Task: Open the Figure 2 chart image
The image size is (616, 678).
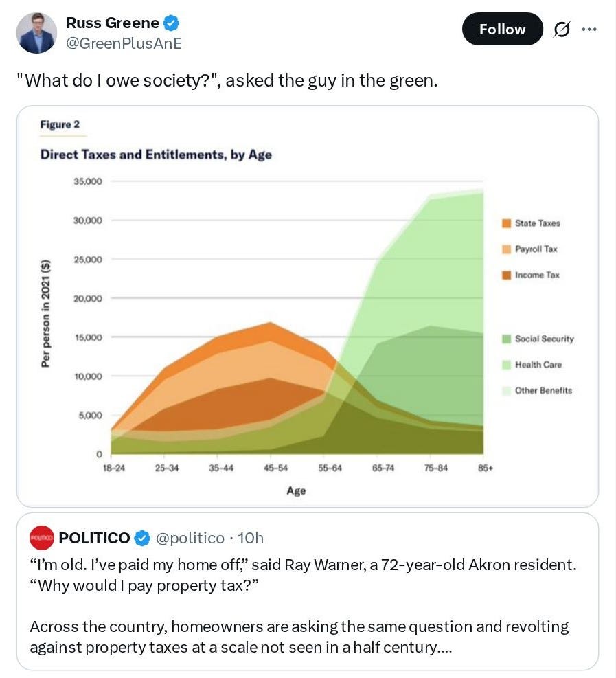Action: click(x=308, y=306)
